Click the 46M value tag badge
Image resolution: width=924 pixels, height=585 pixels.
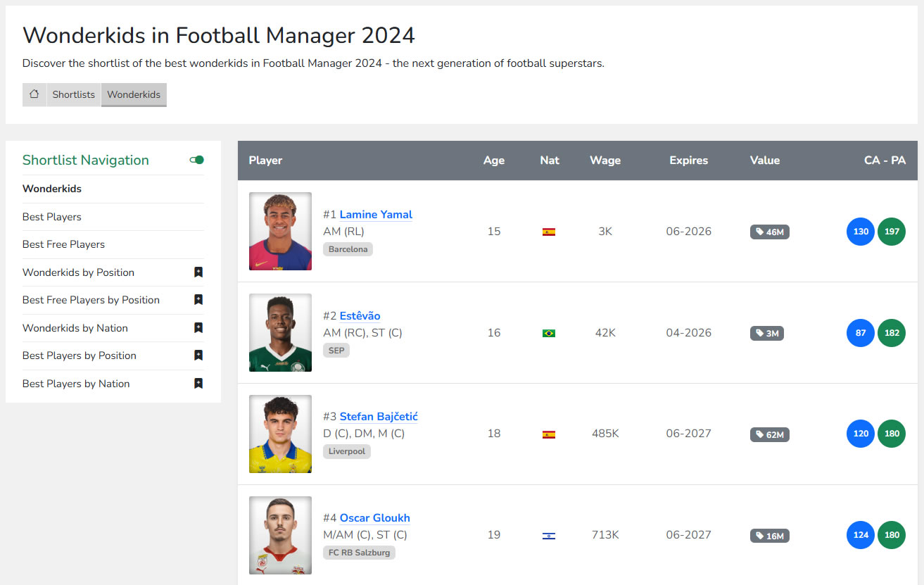pos(770,232)
